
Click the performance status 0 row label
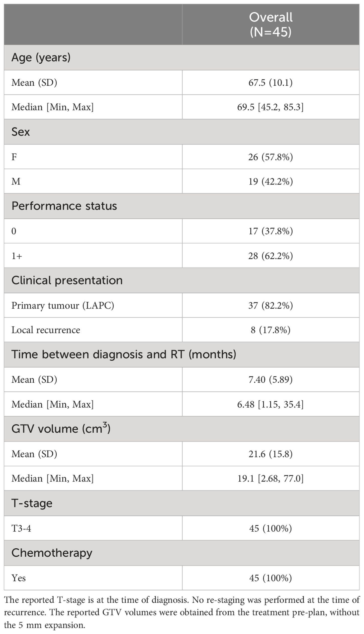(x=14, y=231)
